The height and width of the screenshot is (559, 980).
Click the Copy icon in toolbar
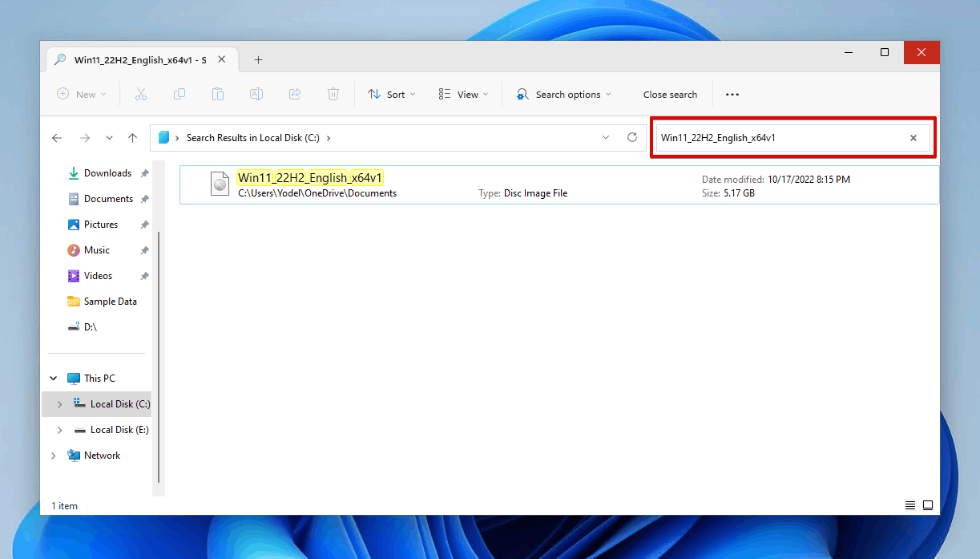coord(179,95)
